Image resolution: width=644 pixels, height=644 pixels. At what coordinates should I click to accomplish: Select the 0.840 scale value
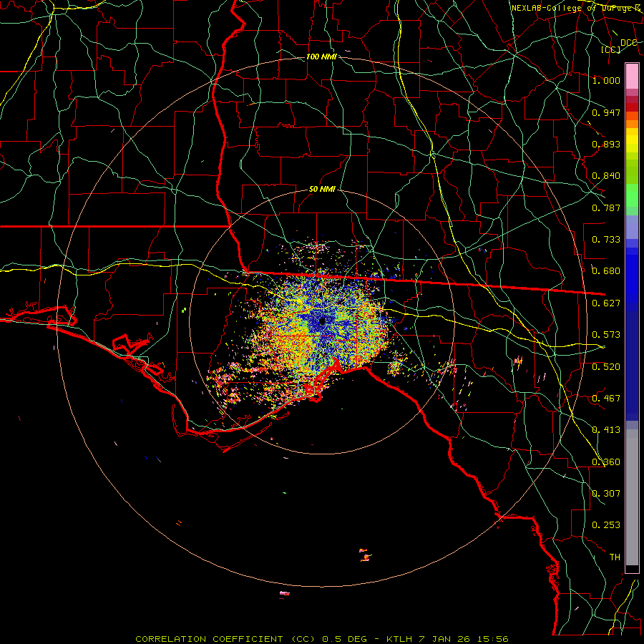[x=606, y=176]
